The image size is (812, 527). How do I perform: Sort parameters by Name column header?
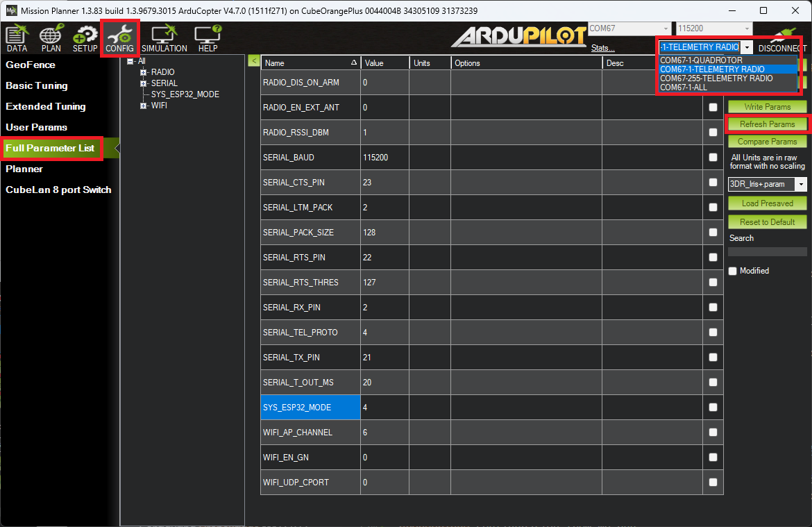(x=310, y=62)
